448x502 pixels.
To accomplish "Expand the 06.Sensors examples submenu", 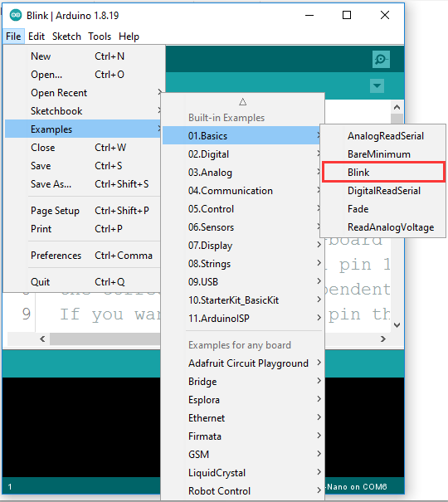I will pyautogui.click(x=242, y=227).
